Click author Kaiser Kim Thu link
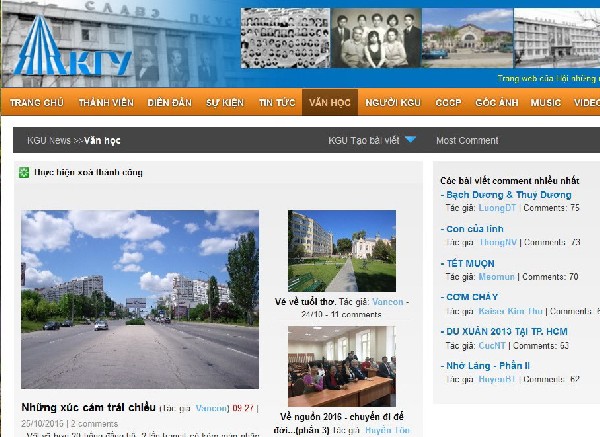This screenshot has height=437, width=600. coord(510,311)
